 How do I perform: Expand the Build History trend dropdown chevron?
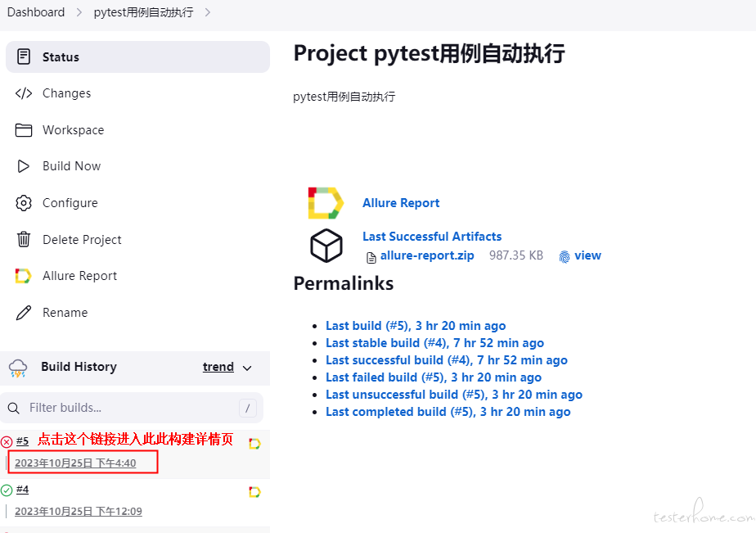pos(247,368)
